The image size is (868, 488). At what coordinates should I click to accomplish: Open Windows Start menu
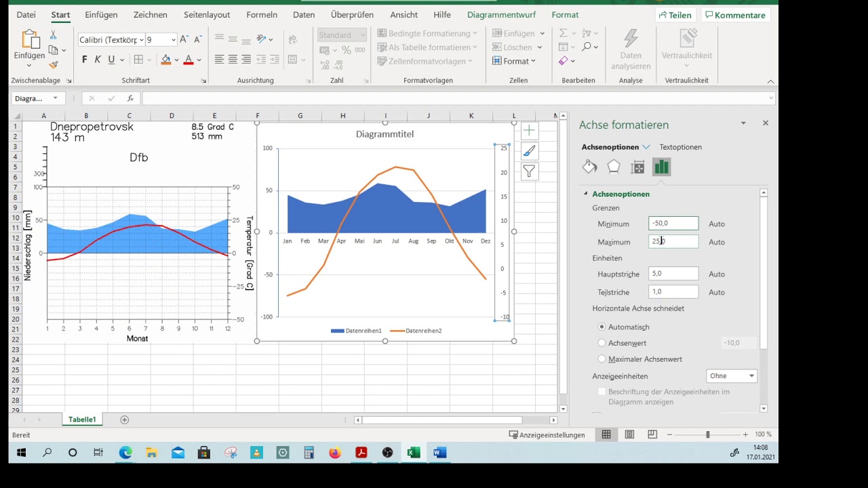tap(21, 453)
